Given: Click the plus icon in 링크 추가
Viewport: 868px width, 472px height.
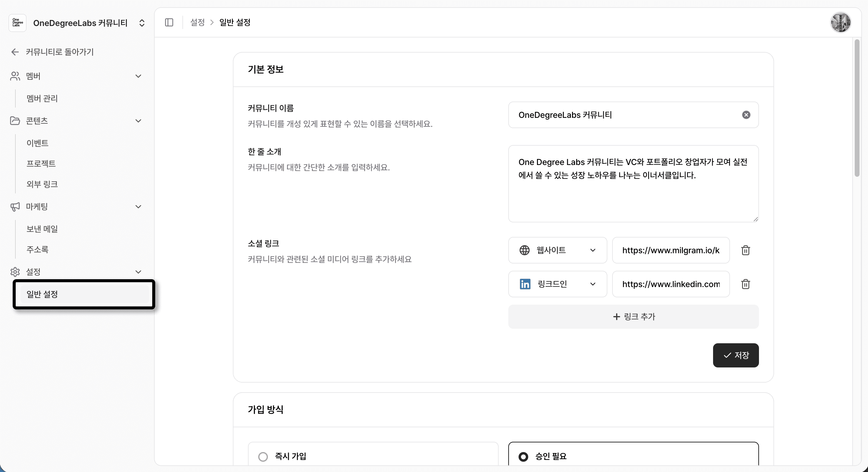Looking at the screenshot, I should click(616, 317).
